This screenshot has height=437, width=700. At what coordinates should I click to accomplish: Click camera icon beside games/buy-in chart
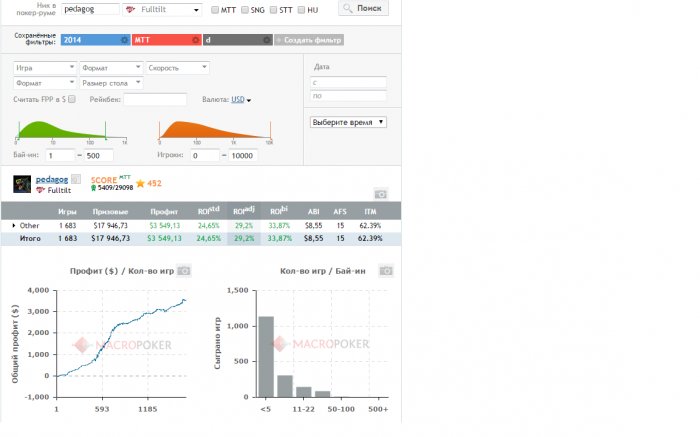click(386, 271)
